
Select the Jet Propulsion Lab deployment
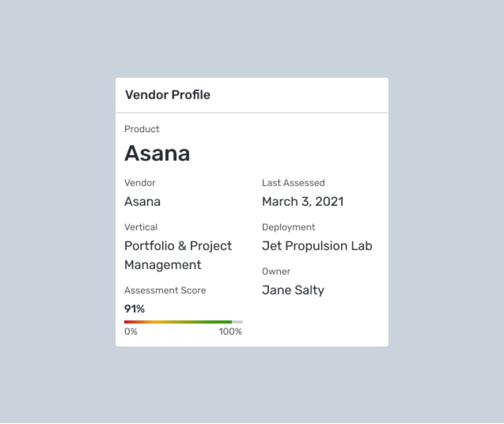(317, 246)
